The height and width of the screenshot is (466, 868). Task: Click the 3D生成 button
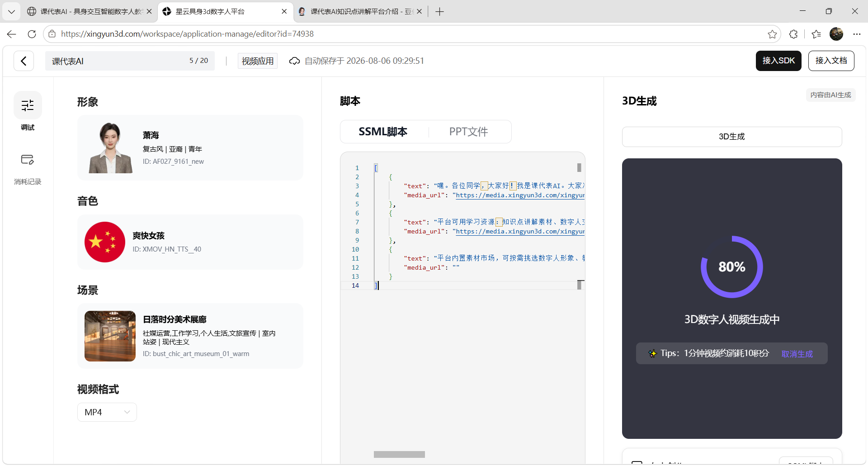(732, 137)
